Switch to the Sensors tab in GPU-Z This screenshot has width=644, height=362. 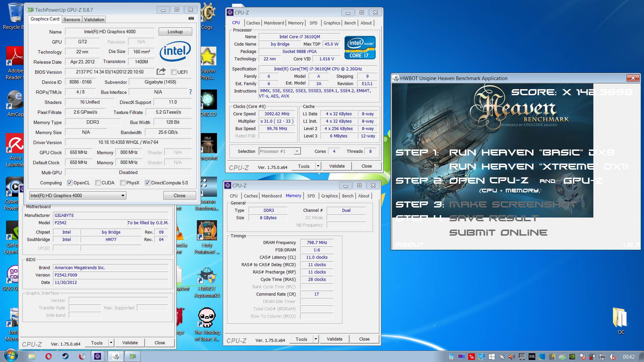(72, 19)
